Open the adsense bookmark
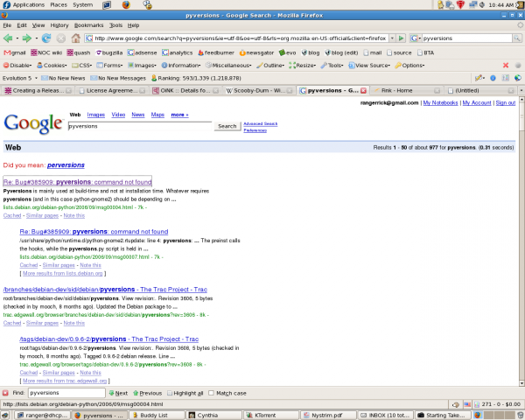 point(143,52)
